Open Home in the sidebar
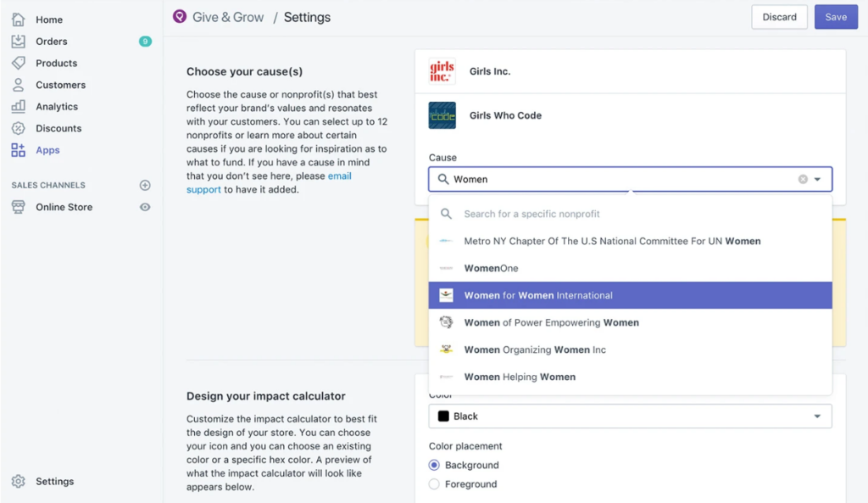 click(x=49, y=20)
